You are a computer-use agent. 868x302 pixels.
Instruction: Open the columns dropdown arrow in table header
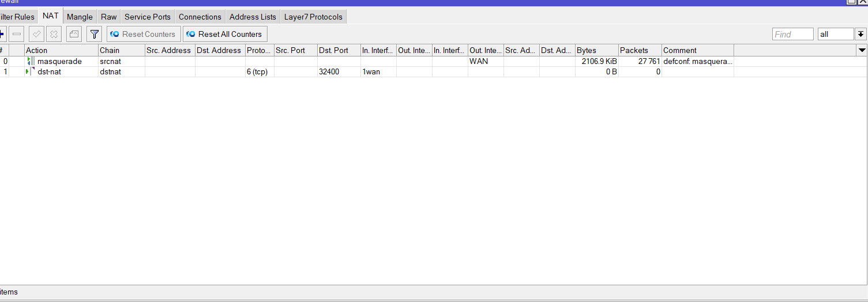862,50
